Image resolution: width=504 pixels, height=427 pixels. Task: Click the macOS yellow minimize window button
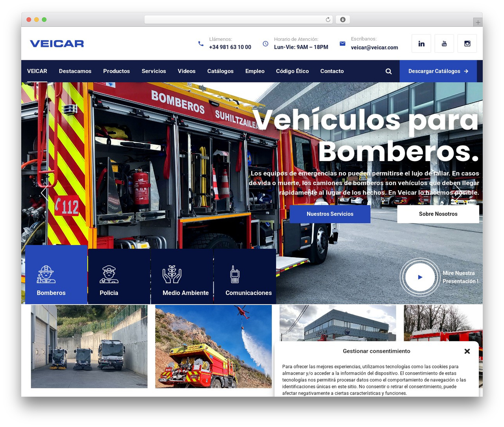pyautogui.click(x=37, y=20)
